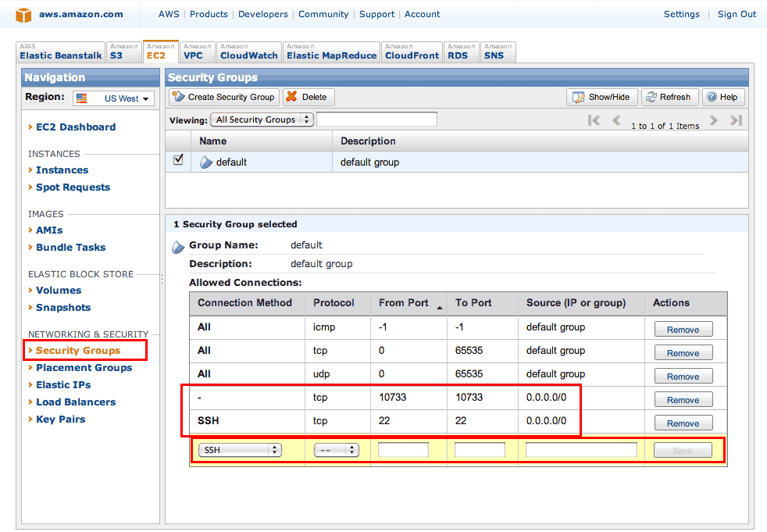Switch to Elastic Beanstalk tab
Image resolution: width=767 pixels, height=532 pixels.
[x=61, y=52]
